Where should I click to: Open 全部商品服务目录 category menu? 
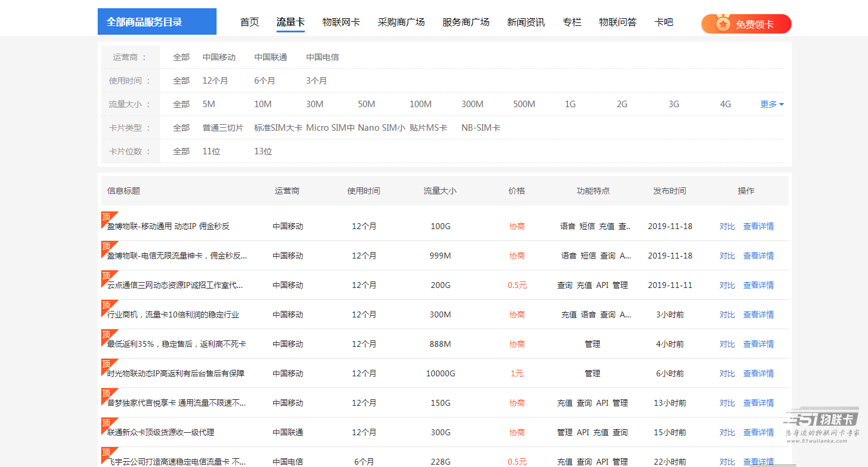[157, 22]
